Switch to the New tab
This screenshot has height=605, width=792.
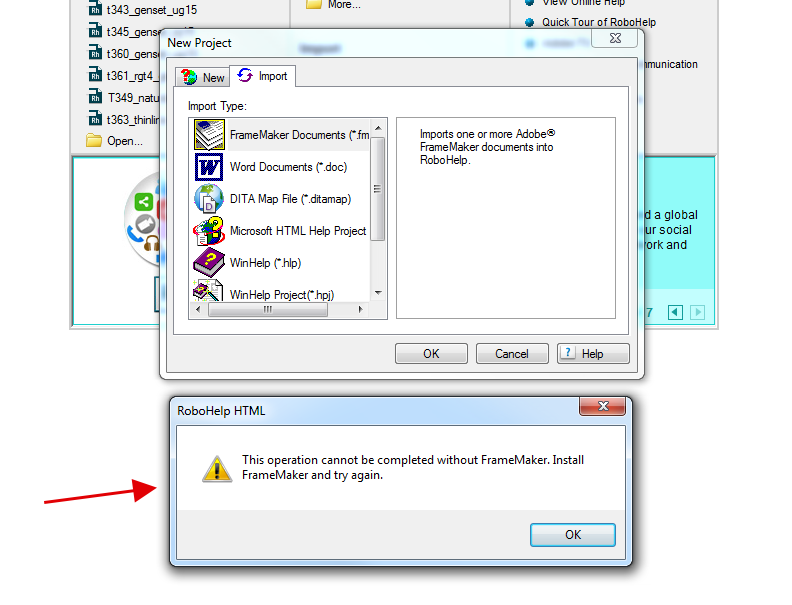tap(203, 77)
